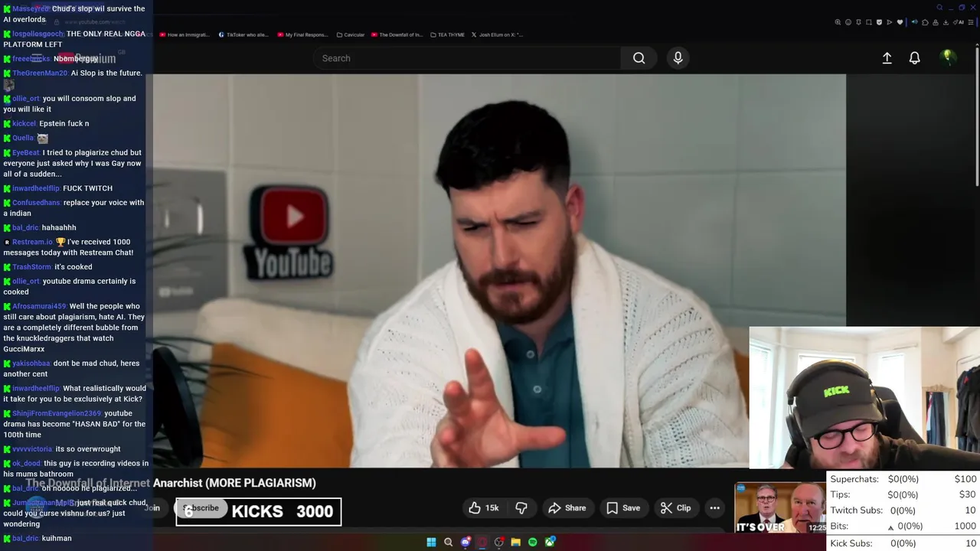Click chat username 'EyeBeat'
This screenshot has width=980, height=551.
tap(26, 153)
